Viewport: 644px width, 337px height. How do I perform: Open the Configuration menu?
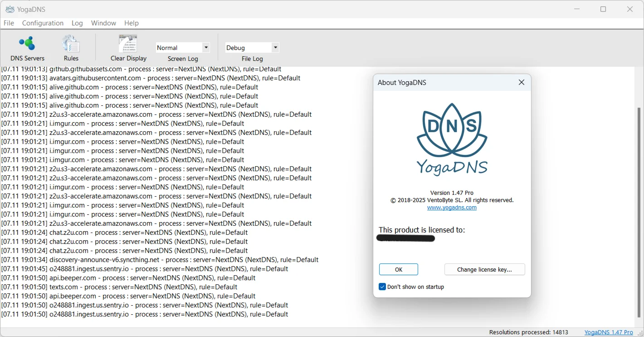point(43,23)
